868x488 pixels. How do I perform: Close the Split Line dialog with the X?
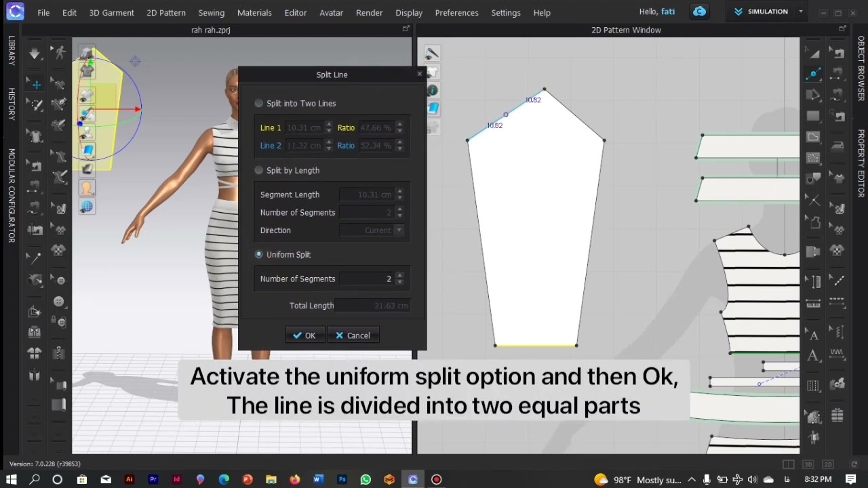click(419, 74)
